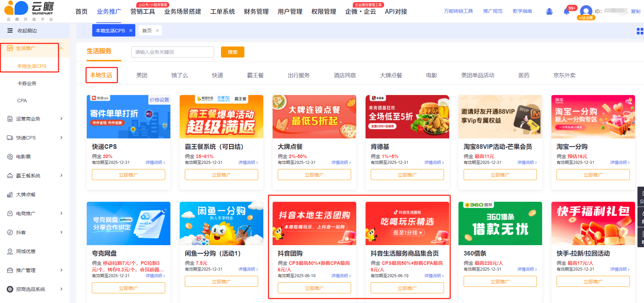Click the 同城优惠 location icon
The image size is (644, 303).
click(x=10, y=251)
